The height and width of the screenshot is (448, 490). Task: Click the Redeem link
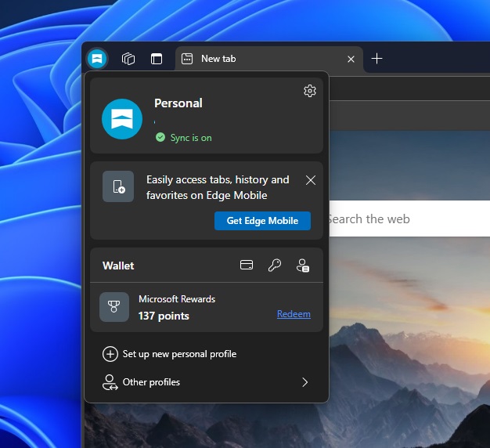click(x=294, y=314)
